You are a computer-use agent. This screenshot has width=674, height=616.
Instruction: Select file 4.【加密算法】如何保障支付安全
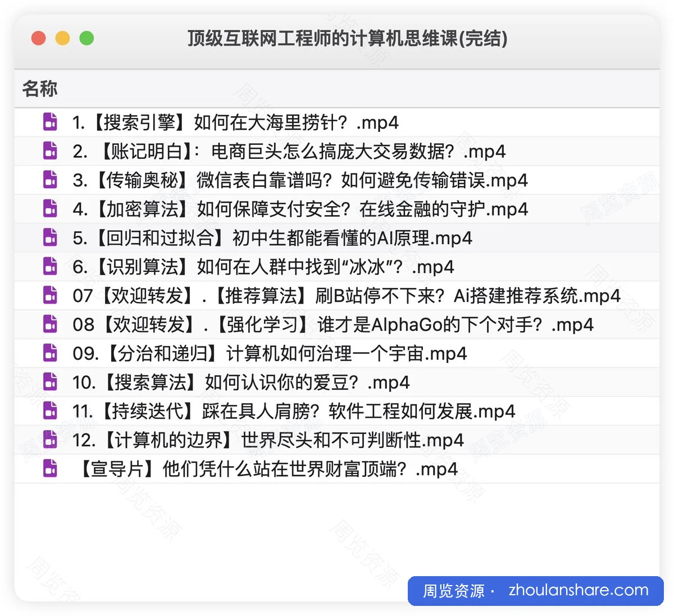[x=337, y=208]
